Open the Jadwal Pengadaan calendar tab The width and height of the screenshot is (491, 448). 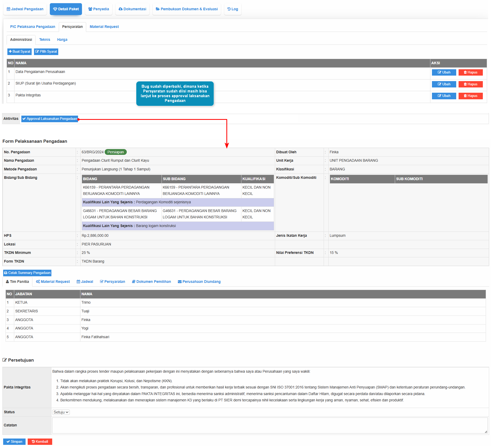point(25,9)
